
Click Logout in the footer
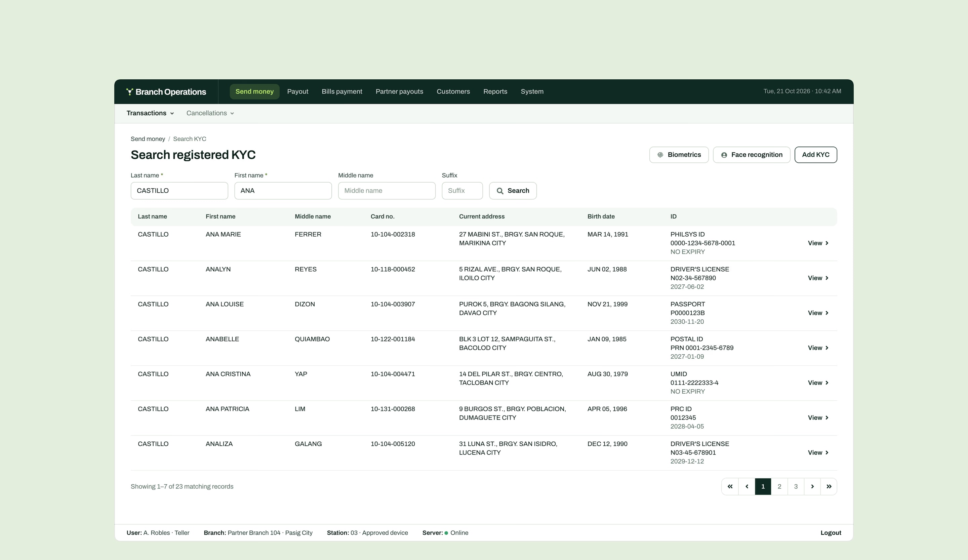[831, 533]
